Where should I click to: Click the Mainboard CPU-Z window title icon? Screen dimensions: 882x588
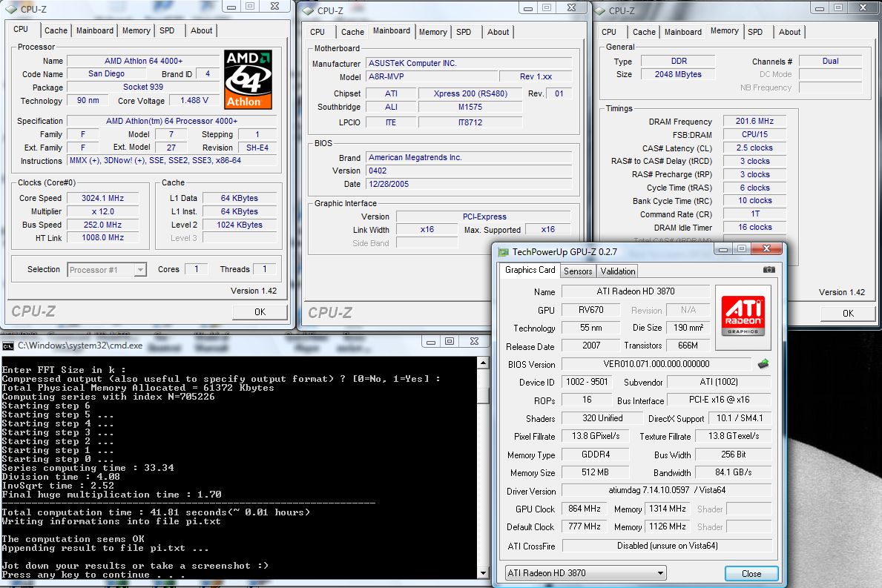308,10
